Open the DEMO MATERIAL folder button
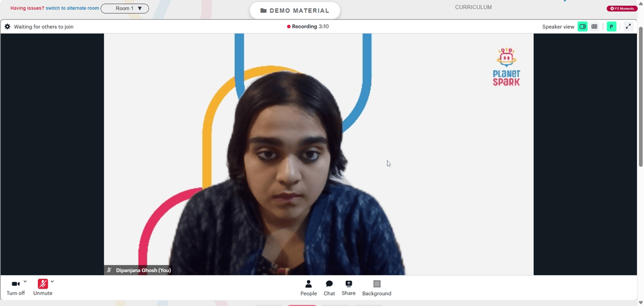 (x=295, y=11)
